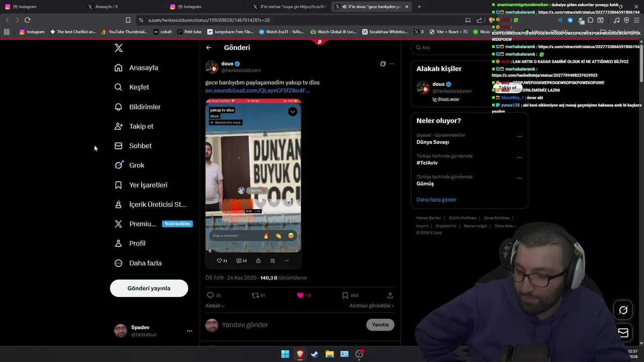Open Anasayfa home page
This screenshot has width=644, height=362.
136,68
